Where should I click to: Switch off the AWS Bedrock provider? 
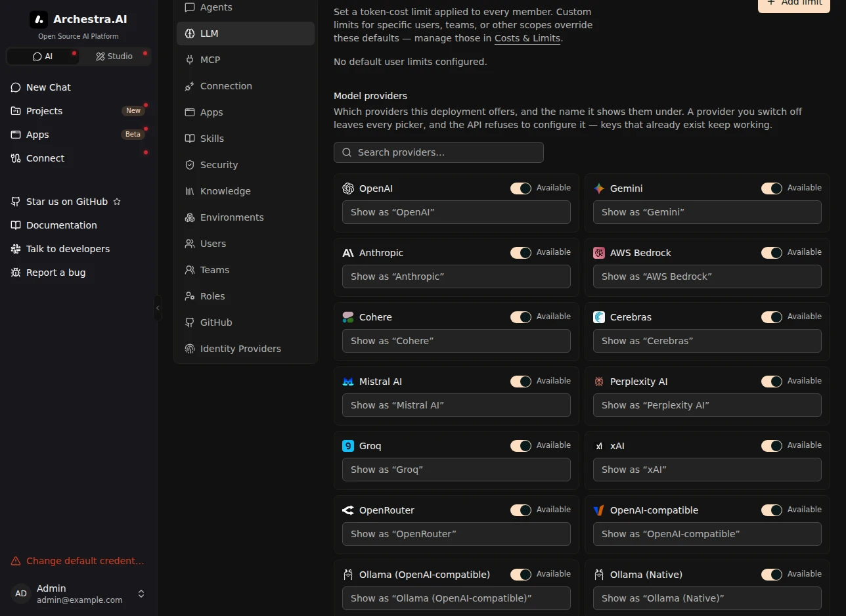772,253
